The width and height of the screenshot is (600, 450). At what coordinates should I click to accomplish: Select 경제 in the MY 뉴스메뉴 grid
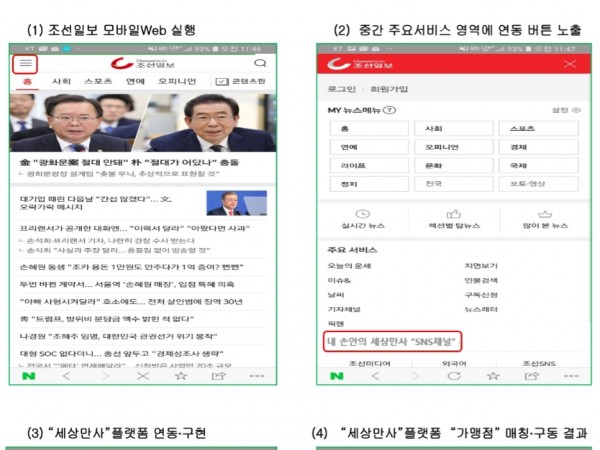pyautogui.click(x=544, y=148)
